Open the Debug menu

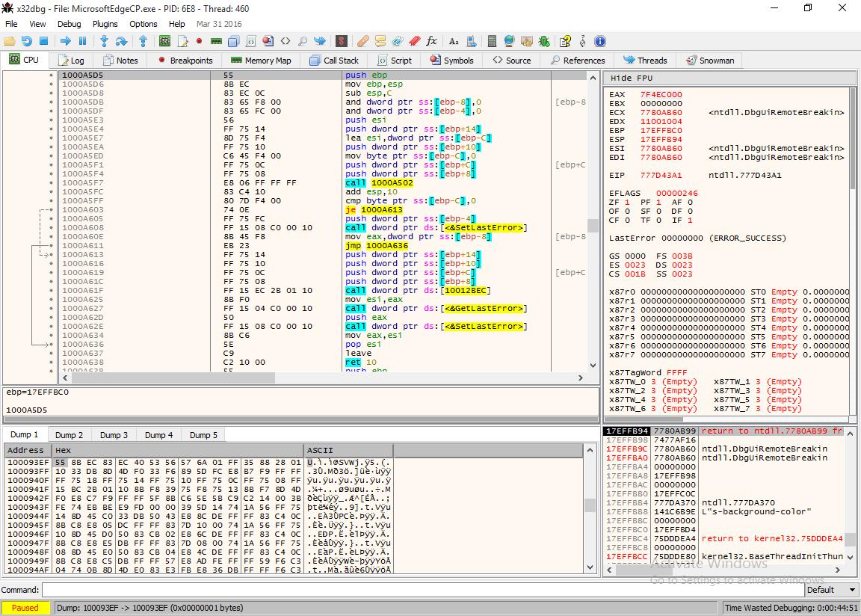[x=69, y=24]
